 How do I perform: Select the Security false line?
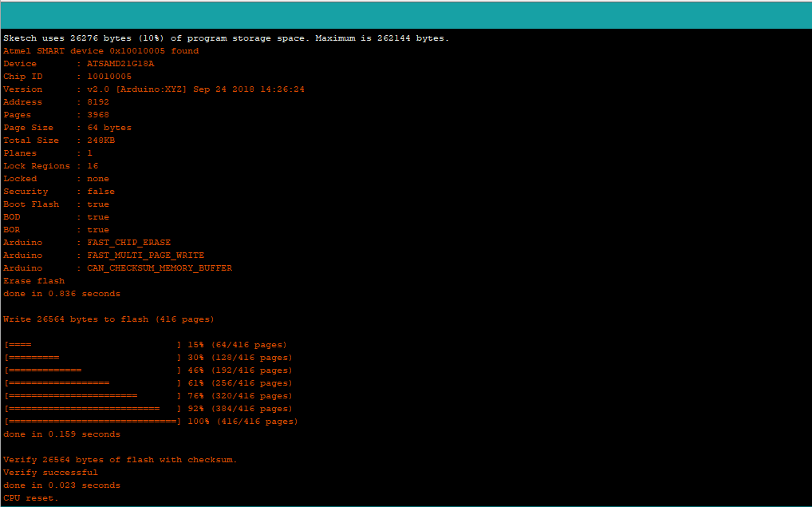coord(59,192)
